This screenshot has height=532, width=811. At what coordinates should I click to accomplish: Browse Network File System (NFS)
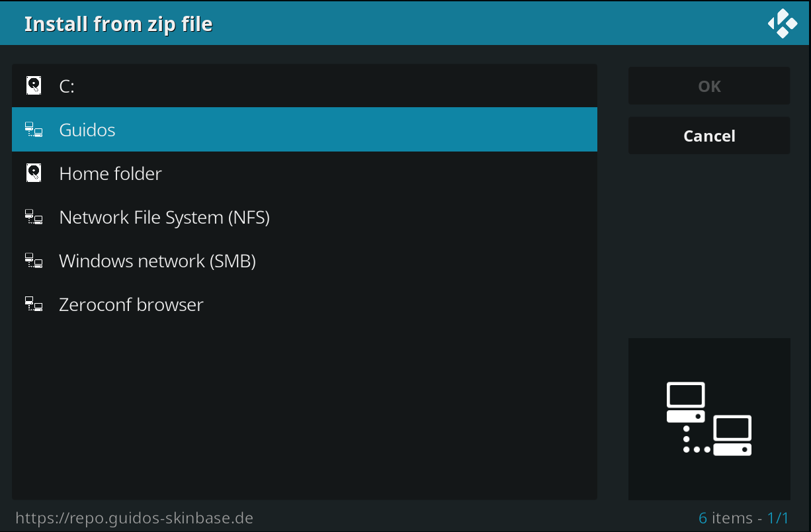[304, 217]
